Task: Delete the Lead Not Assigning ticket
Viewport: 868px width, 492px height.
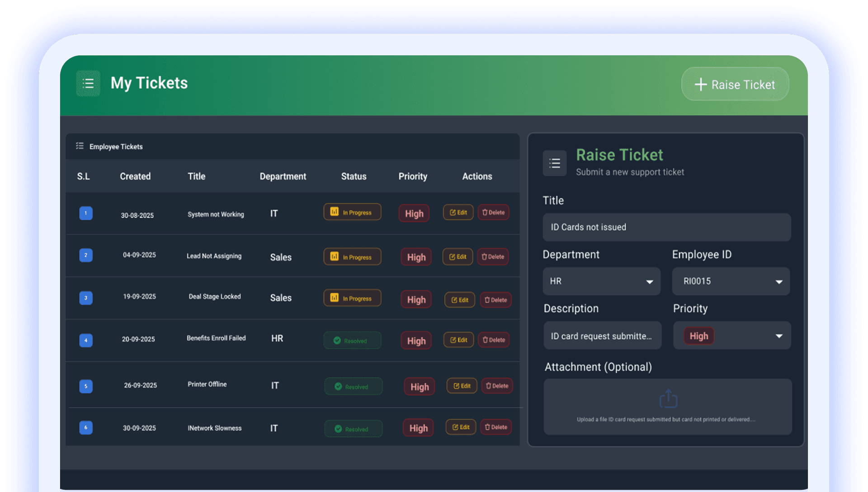Action: pyautogui.click(x=493, y=257)
